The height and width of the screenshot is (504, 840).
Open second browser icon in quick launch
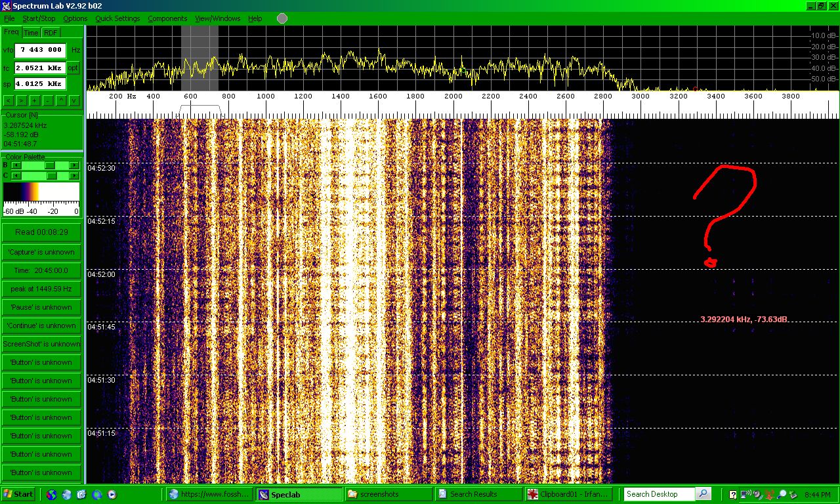pos(66,494)
